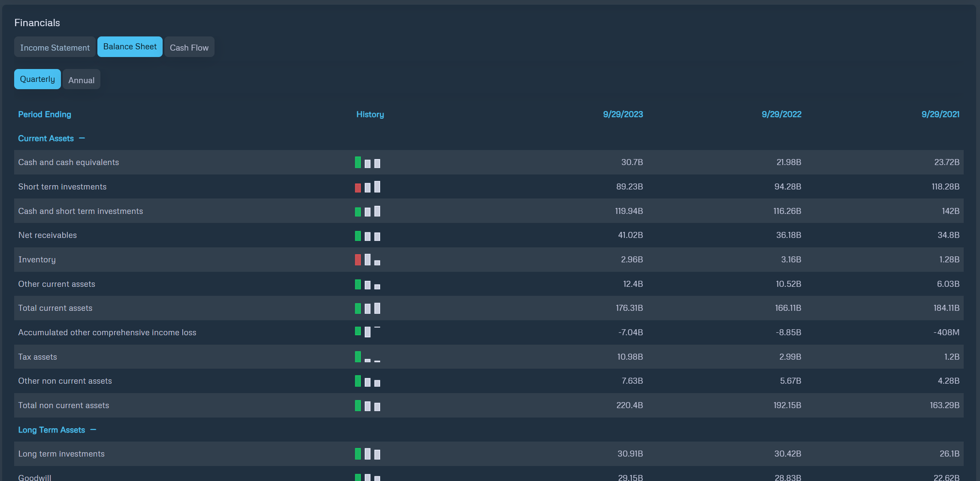Open the Cash Flow tab
This screenshot has width=980, height=481.
coord(189,47)
